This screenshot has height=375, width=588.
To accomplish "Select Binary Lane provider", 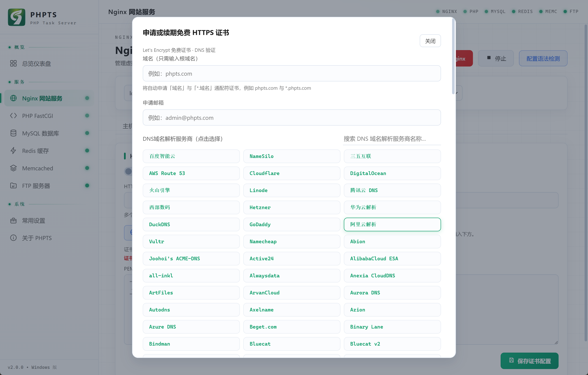I will 392,327.
